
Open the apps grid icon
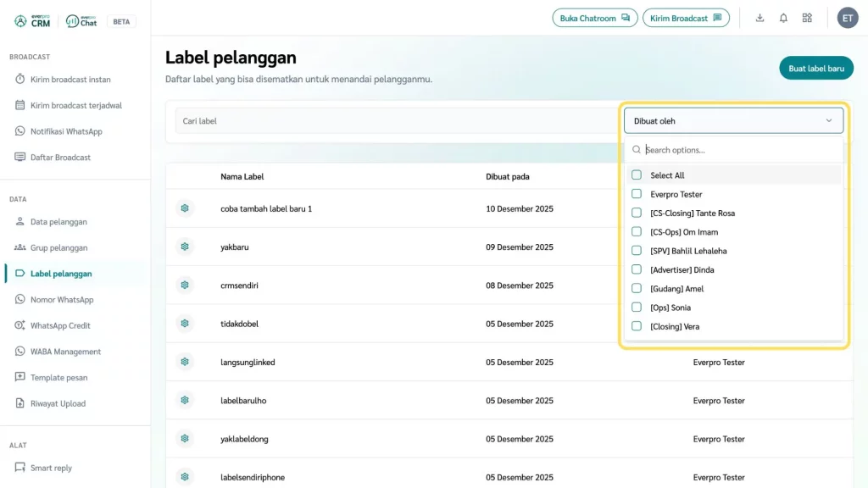click(x=807, y=18)
